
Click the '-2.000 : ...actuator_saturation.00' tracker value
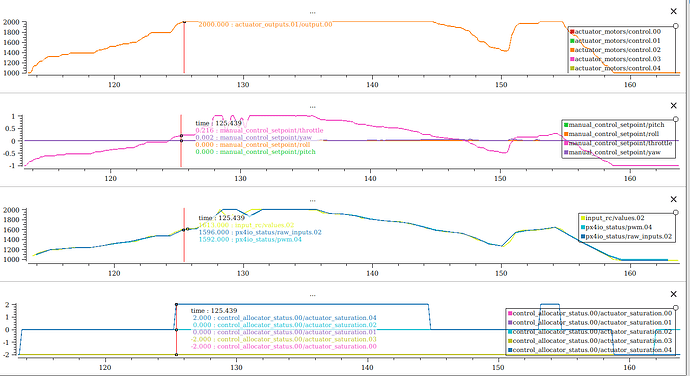(283, 347)
